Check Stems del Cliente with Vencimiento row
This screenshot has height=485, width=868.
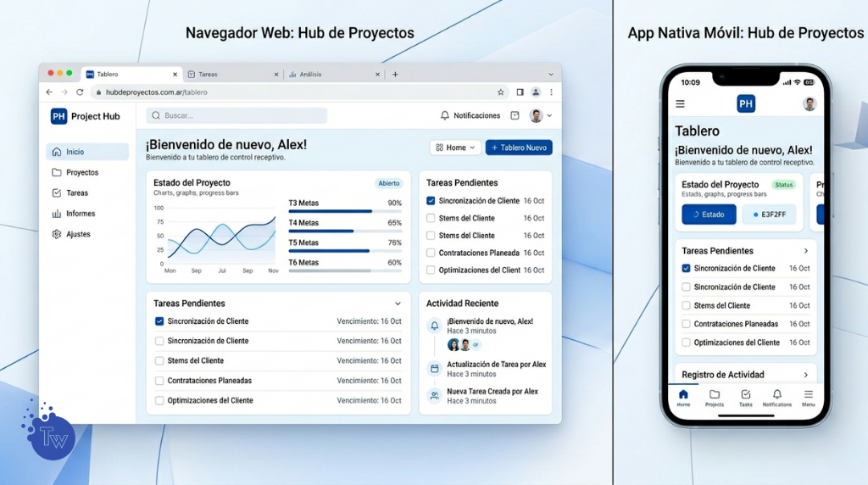(159, 360)
